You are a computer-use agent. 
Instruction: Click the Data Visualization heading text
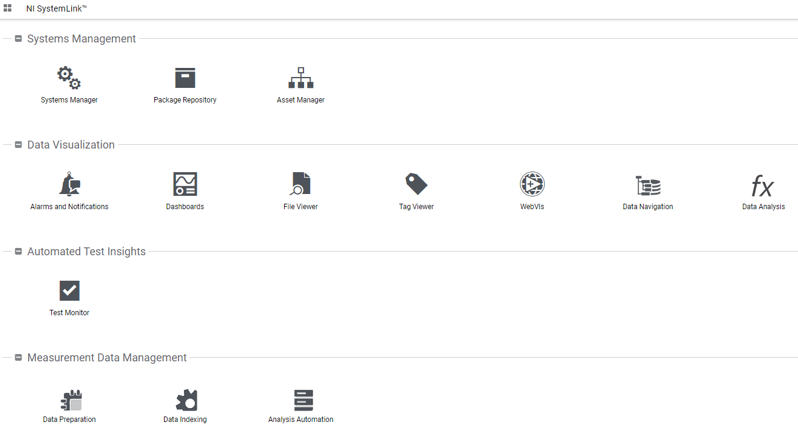(71, 145)
